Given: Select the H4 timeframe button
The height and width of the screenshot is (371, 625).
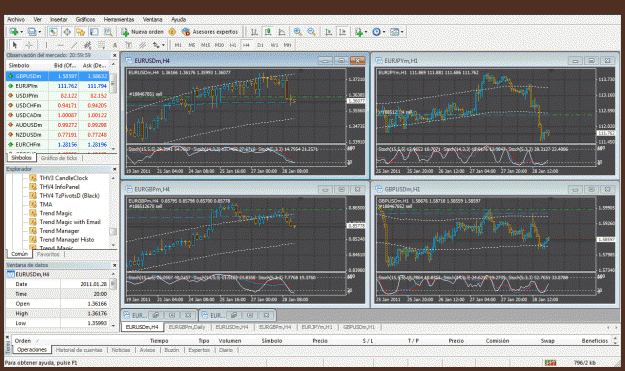Looking at the screenshot, I should [x=246, y=45].
